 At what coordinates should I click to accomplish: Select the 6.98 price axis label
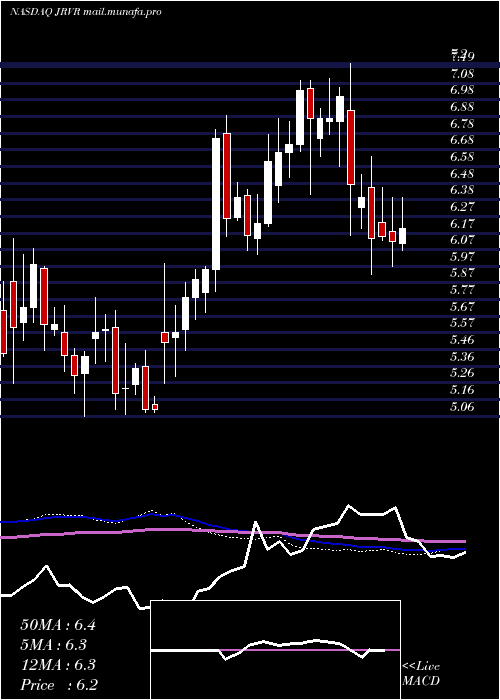(462, 90)
